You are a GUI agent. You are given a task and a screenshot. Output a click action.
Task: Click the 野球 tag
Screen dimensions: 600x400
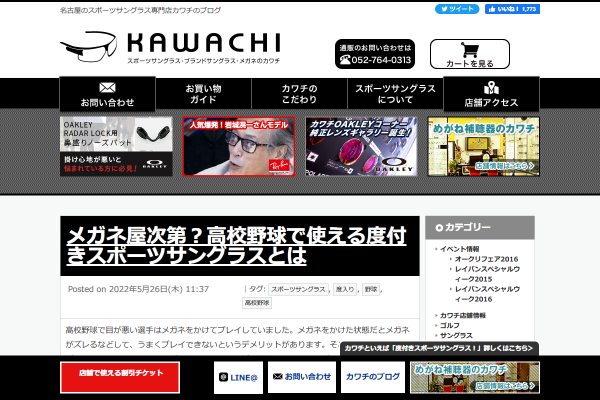(x=371, y=289)
